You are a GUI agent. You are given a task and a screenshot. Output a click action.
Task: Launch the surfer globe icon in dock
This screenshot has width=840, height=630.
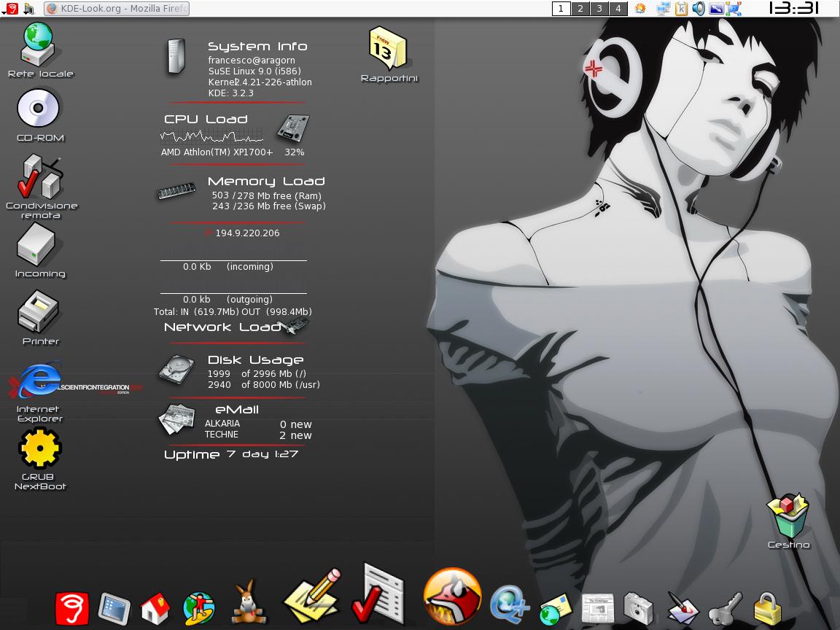coord(199,608)
